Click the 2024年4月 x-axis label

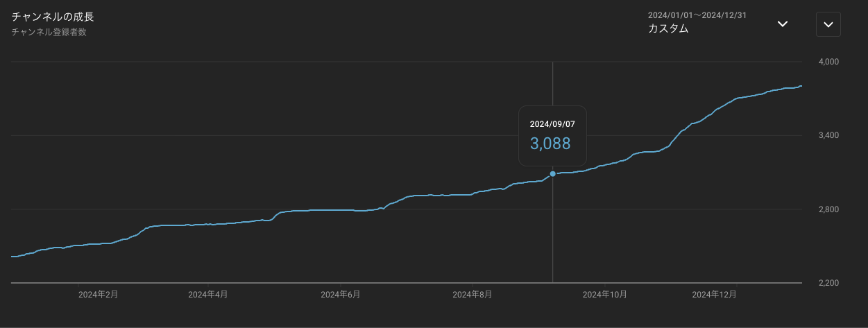point(208,295)
